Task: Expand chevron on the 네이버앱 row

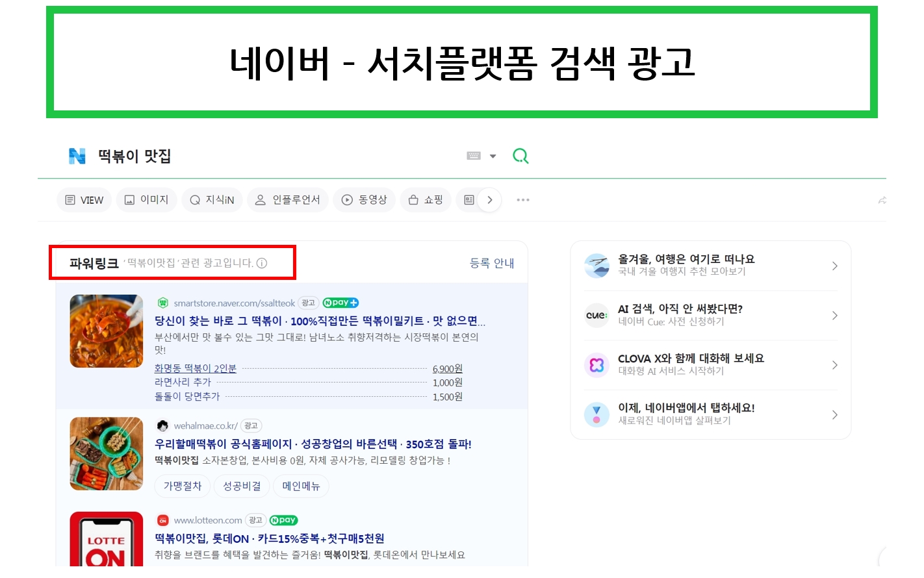Action: coord(834,414)
